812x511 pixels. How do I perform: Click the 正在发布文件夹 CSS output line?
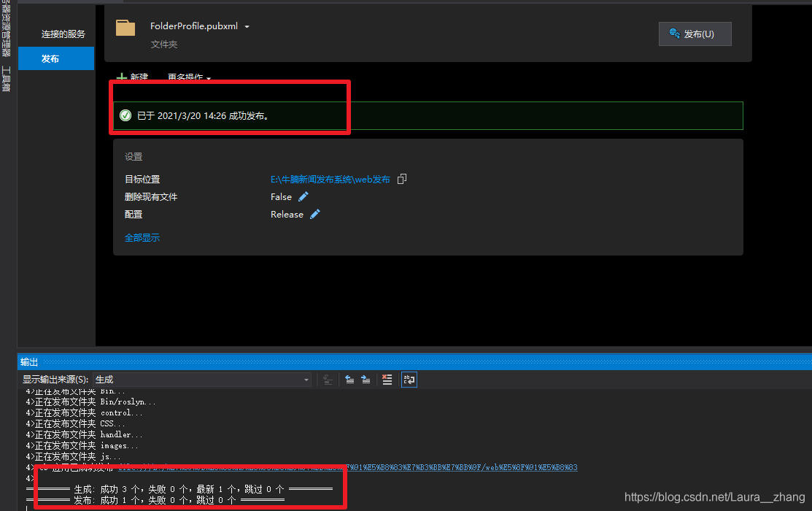pos(76,423)
